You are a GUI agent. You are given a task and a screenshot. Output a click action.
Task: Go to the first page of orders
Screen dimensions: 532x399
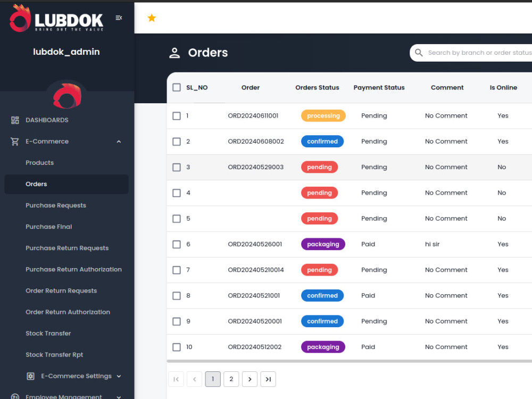point(176,379)
